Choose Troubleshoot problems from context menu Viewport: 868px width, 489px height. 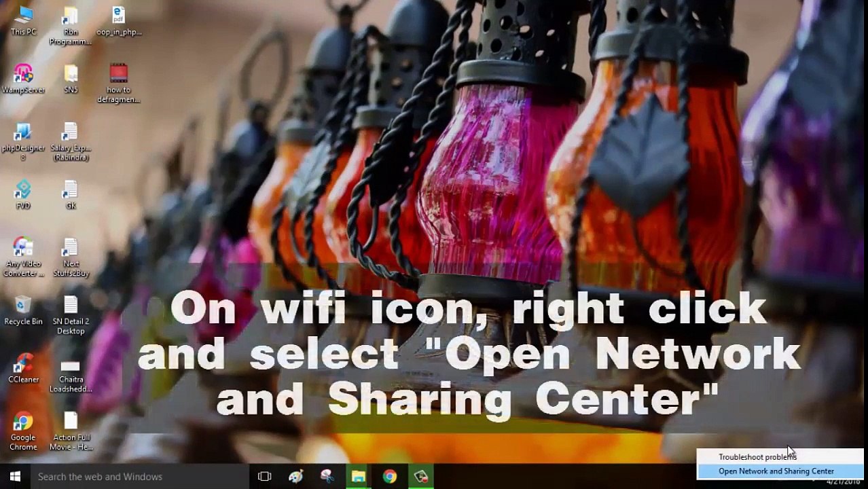pos(780,457)
